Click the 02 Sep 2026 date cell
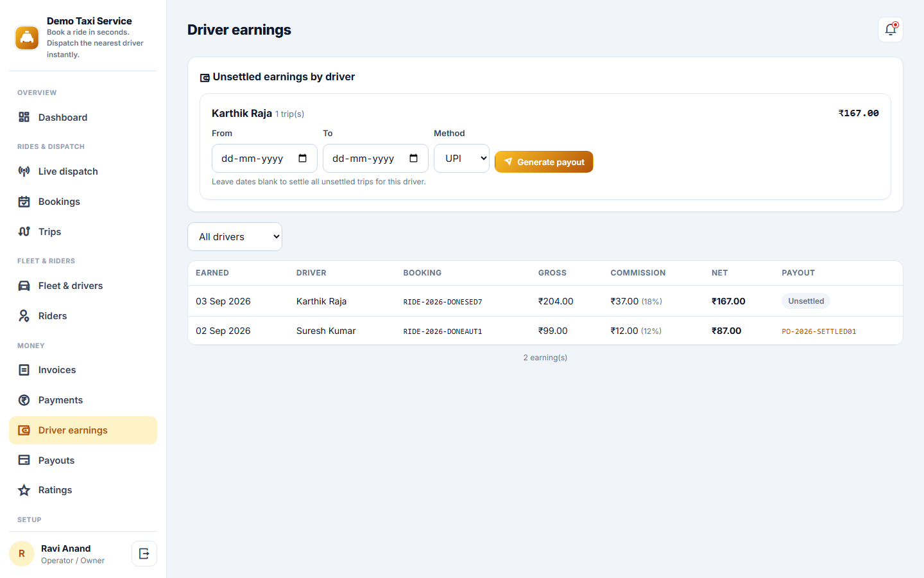The width and height of the screenshot is (924, 578). point(223,331)
